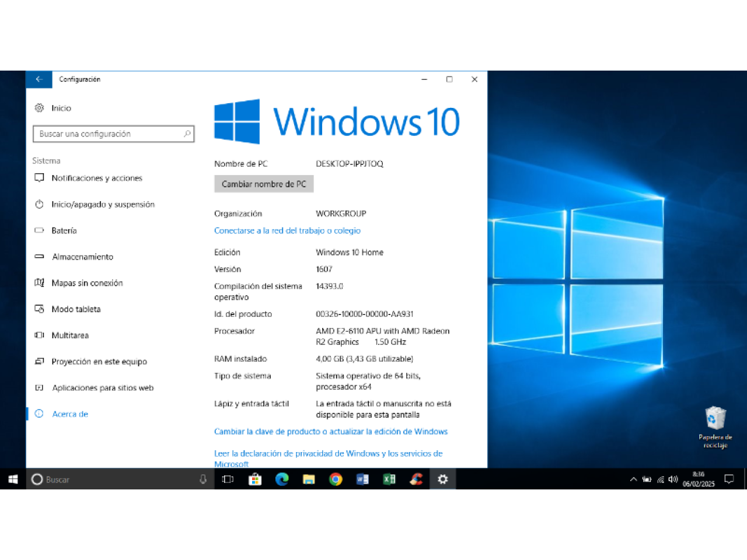The height and width of the screenshot is (560, 747).
Task: Launch Word from taskbar
Action: click(x=362, y=479)
